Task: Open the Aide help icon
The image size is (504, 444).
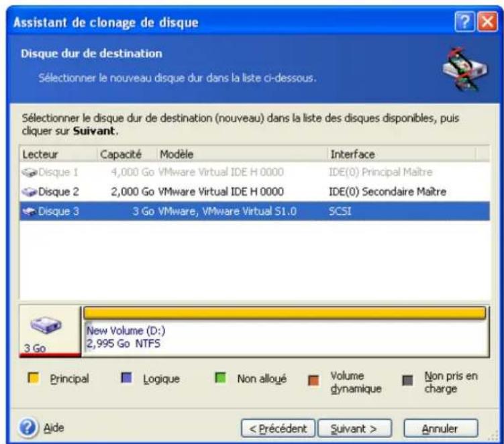Action: coord(28,428)
